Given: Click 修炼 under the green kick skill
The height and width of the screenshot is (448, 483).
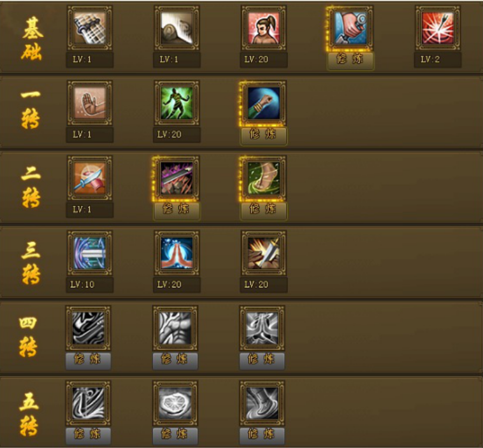Looking at the screenshot, I should coord(264,210).
